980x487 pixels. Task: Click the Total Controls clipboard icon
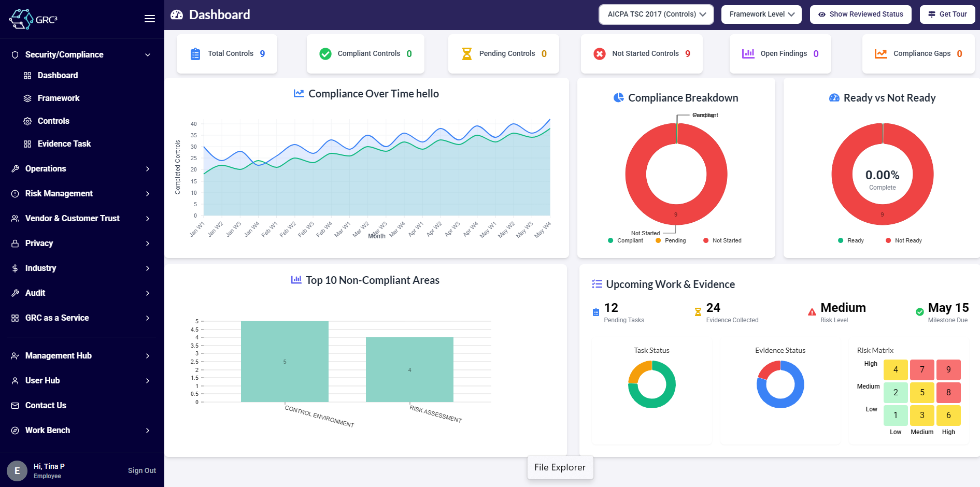tap(195, 53)
